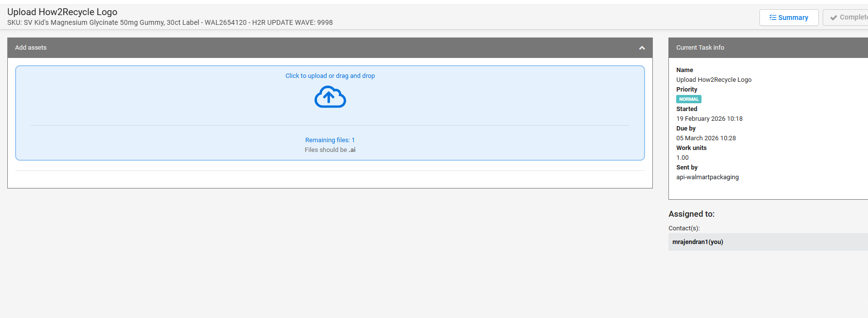Open the Summary view
Image resolution: width=868 pixels, height=318 pixels.
click(x=789, y=18)
